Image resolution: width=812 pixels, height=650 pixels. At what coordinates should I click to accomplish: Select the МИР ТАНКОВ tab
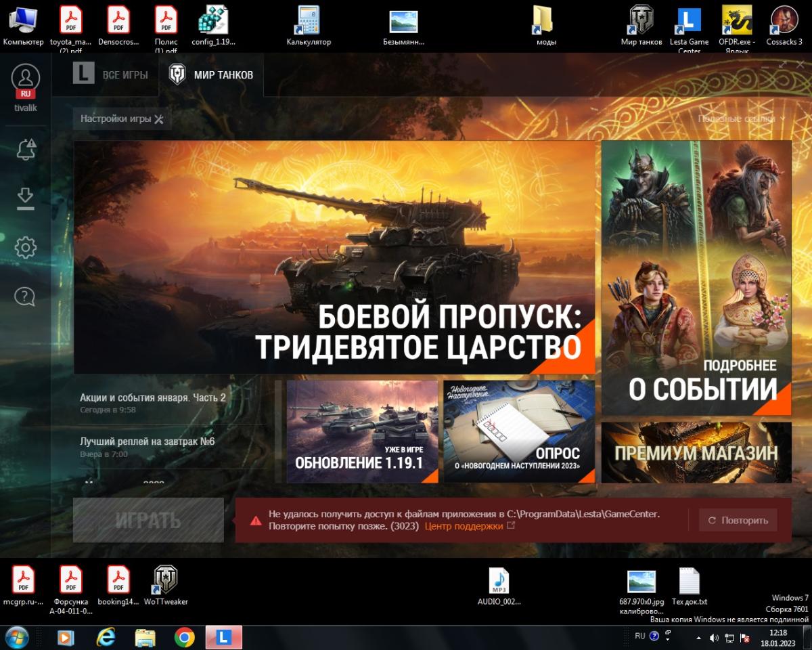tap(211, 74)
